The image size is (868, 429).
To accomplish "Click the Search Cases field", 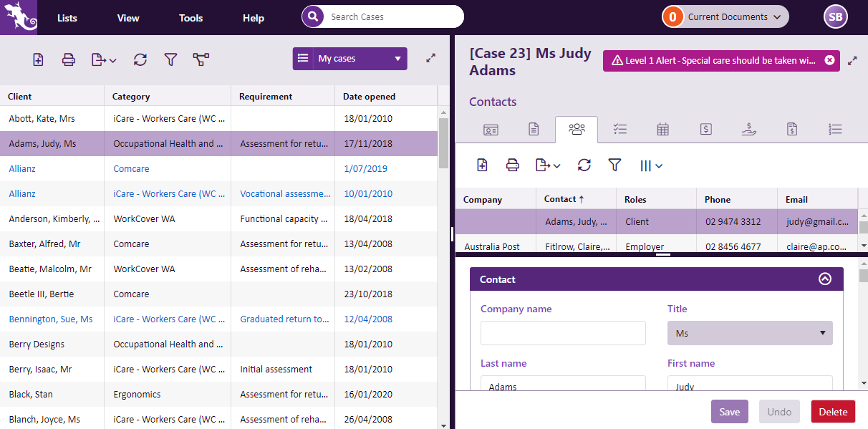I will pos(392,17).
